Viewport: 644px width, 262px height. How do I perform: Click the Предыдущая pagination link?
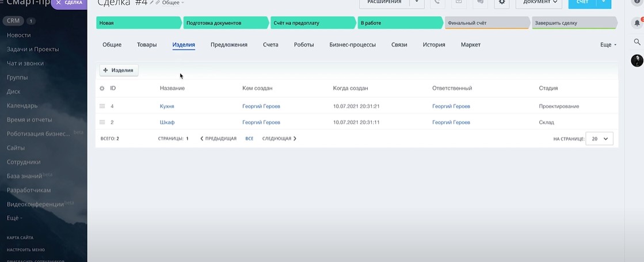219,139
